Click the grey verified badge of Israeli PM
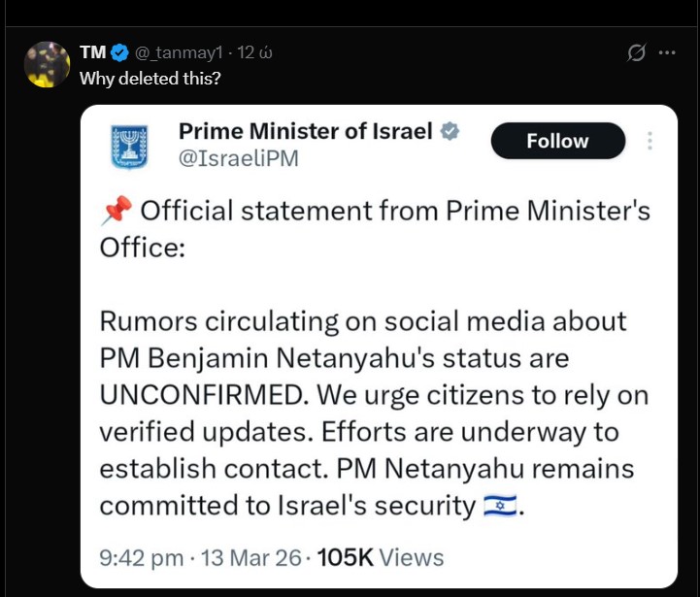700x597 pixels. (x=450, y=131)
